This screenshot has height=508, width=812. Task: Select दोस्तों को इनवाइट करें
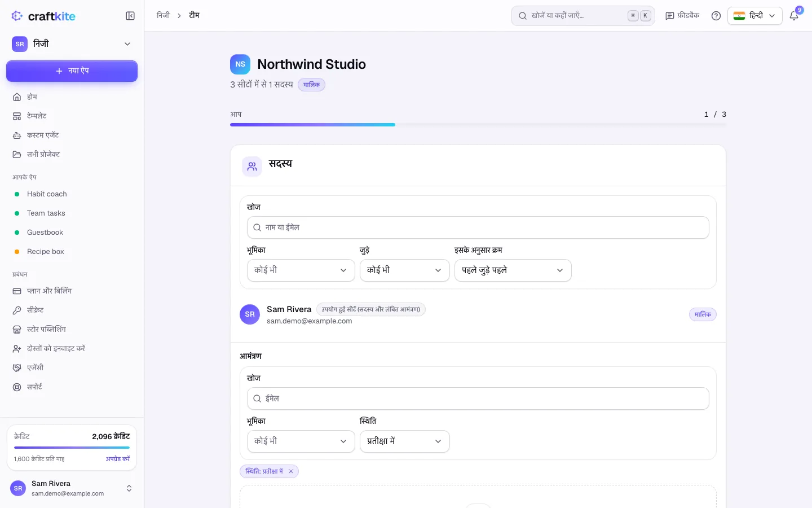pos(72,349)
